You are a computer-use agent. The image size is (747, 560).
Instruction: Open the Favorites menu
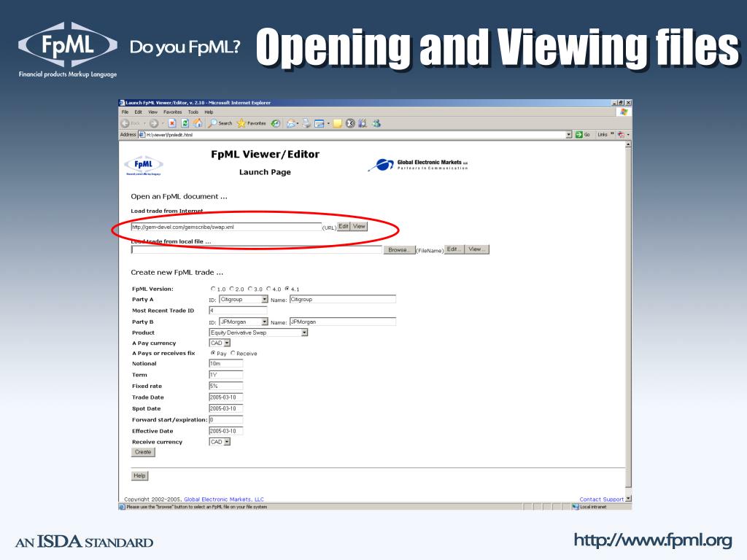(x=172, y=112)
